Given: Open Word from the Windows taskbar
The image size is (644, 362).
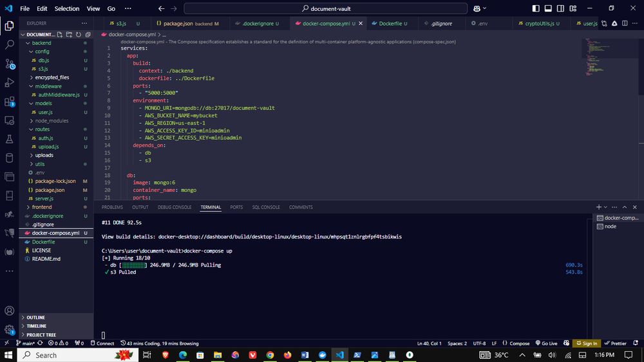Looking at the screenshot, I should coord(305,355).
